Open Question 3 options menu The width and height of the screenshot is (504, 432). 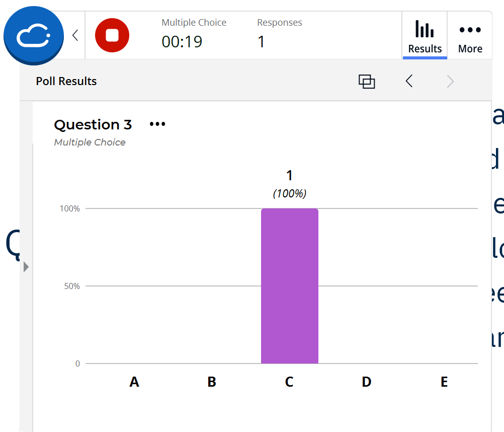[156, 123]
